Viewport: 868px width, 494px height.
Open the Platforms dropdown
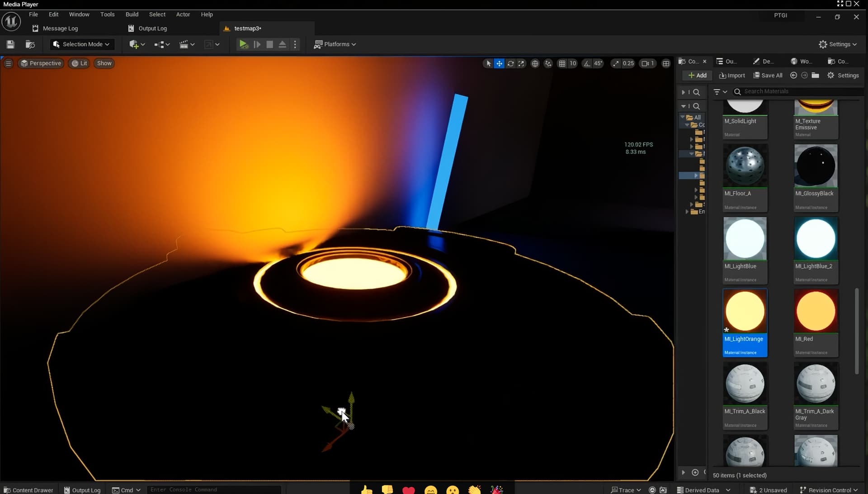point(335,44)
